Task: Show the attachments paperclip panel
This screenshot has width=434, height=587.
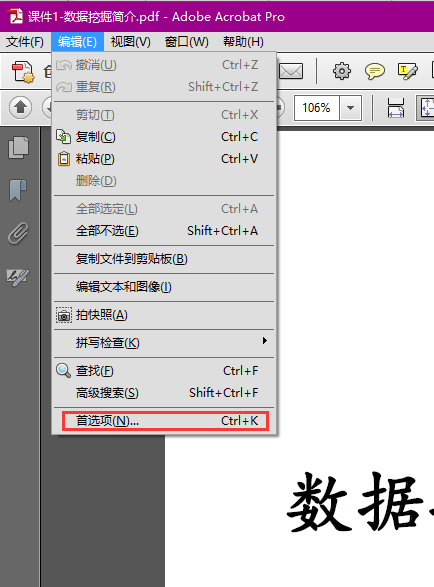Action: tap(18, 233)
